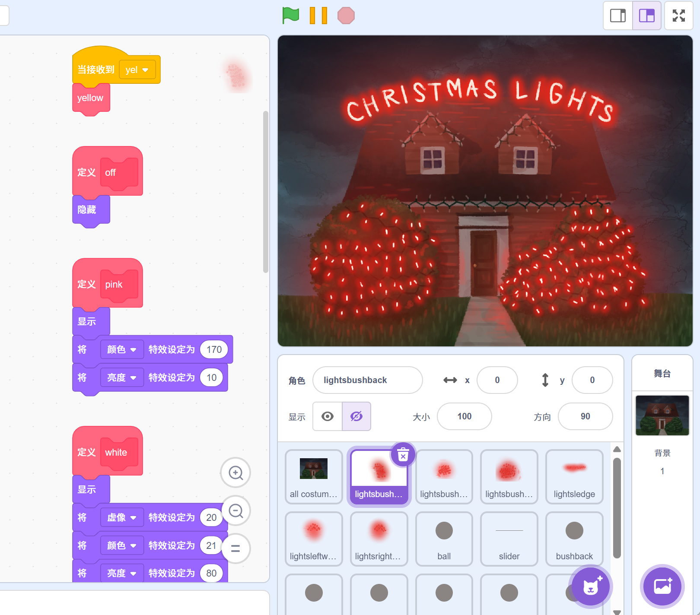
Task: Reset workspace zoom with equals button
Action: click(x=235, y=548)
